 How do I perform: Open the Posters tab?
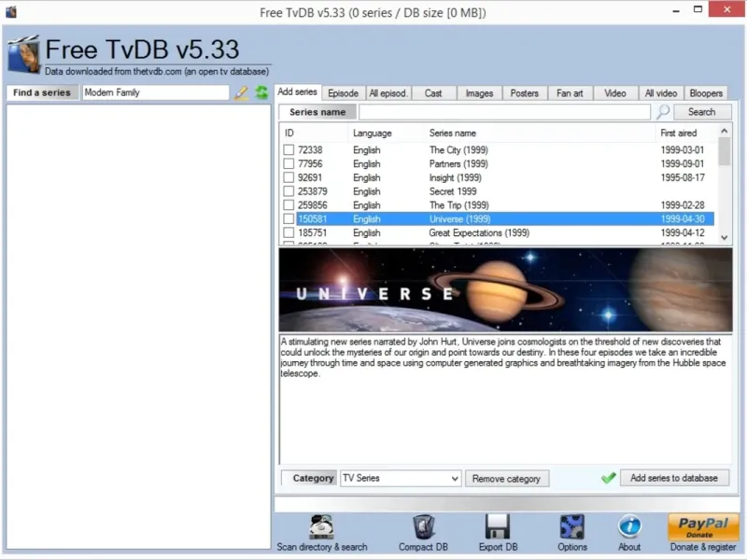coord(525,93)
